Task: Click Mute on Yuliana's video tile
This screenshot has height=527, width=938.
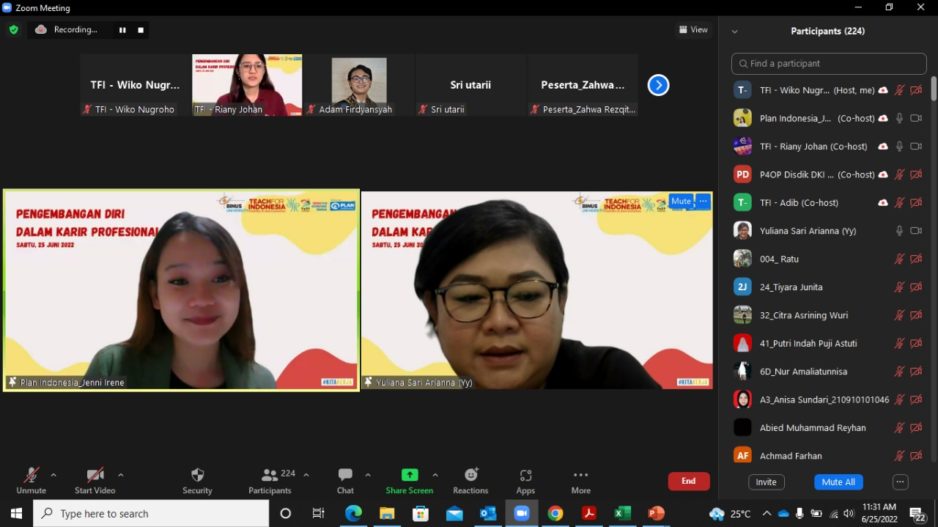Action: [681, 201]
